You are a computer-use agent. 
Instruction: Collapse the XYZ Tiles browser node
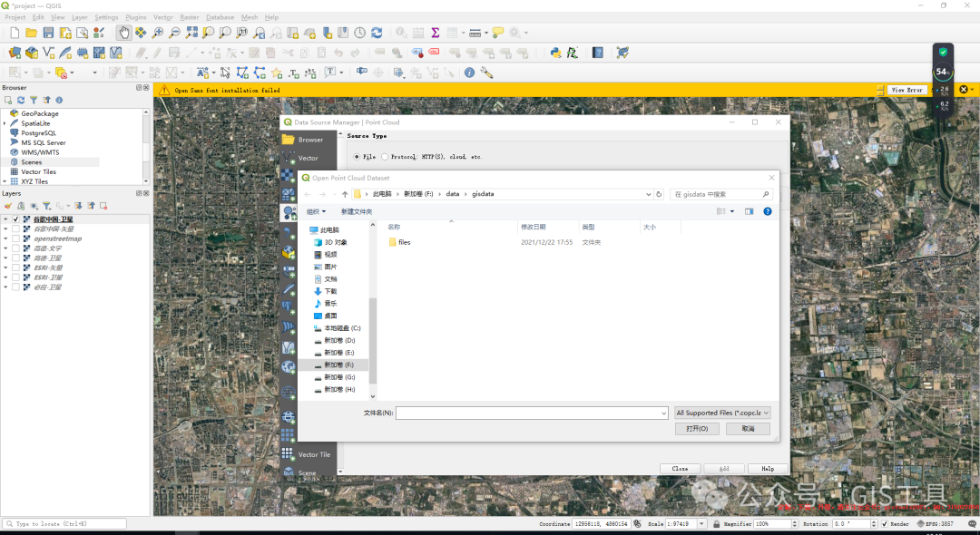coord(5,181)
